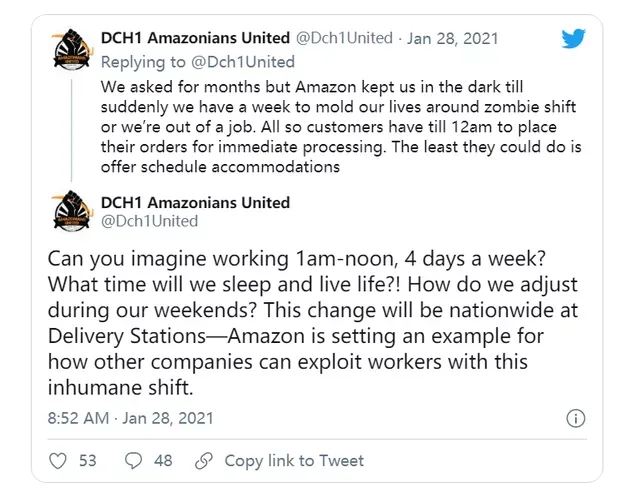Viewport: 640px width, 497px height.
Task: Click the Jan 28, 2021 date in header
Action: point(452,38)
